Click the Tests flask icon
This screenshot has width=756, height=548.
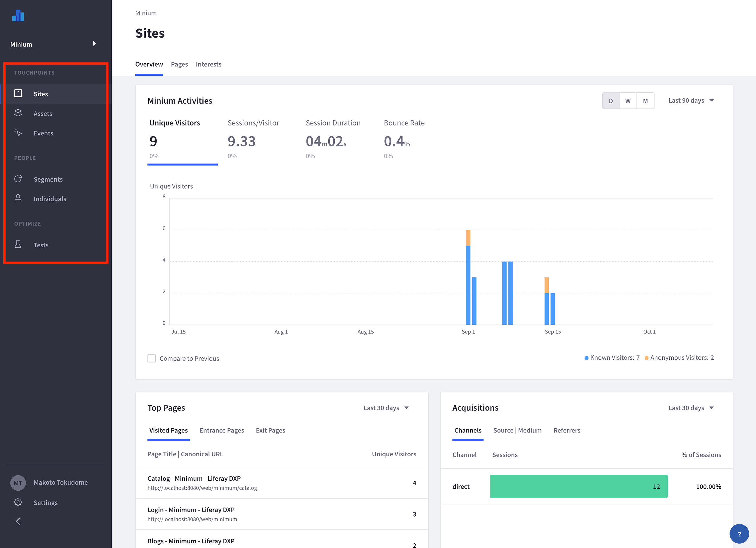(x=18, y=244)
